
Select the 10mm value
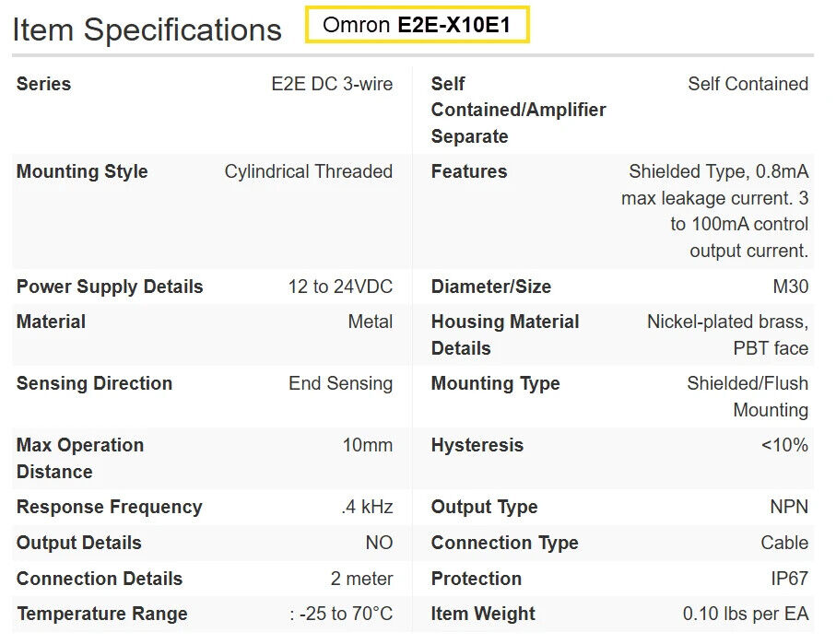(x=368, y=445)
